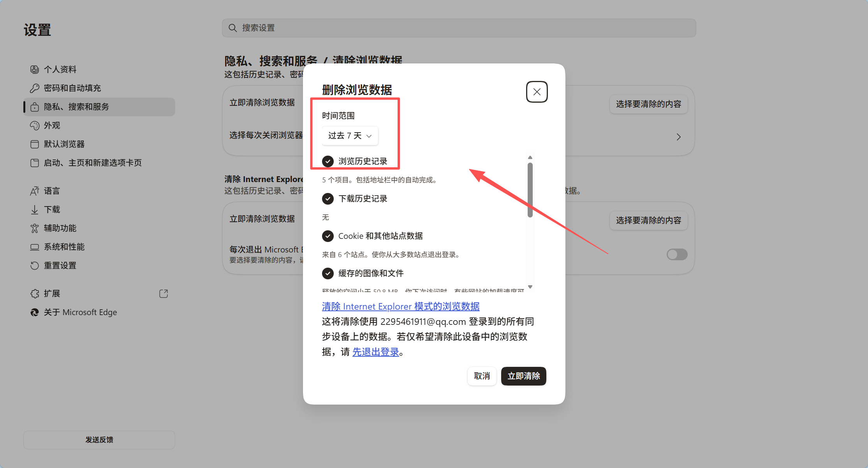Viewport: 868px width, 468px height.
Task: Click the accessibility icon beside 辅助功能
Action: (35, 228)
